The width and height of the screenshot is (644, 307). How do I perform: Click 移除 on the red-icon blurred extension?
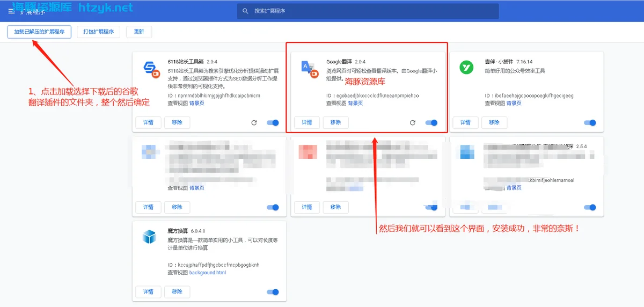[x=335, y=207]
